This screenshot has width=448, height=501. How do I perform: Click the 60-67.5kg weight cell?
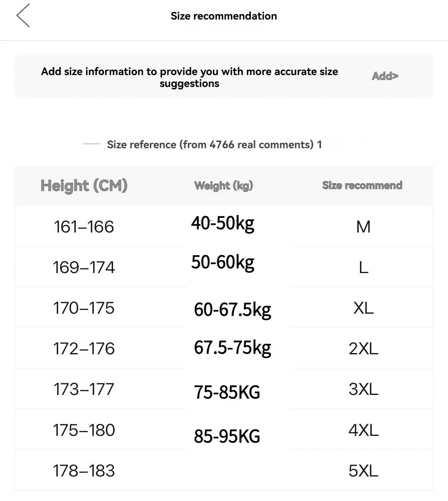[232, 309]
